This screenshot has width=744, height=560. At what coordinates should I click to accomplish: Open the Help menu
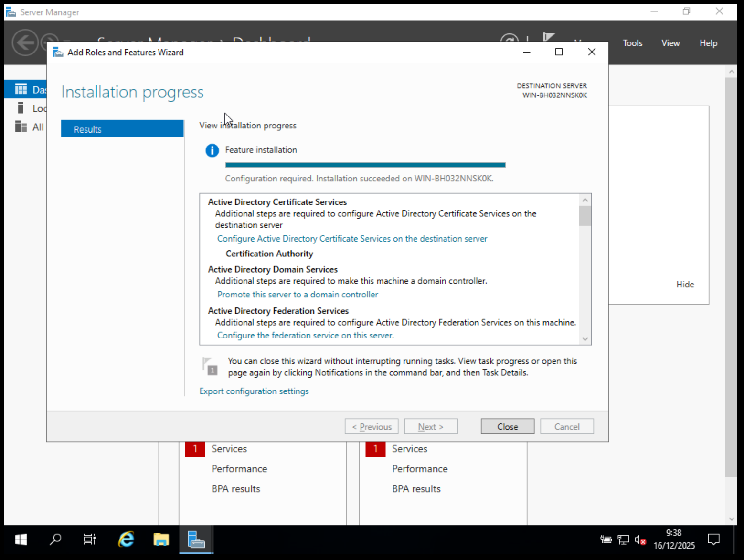(x=708, y=43)
